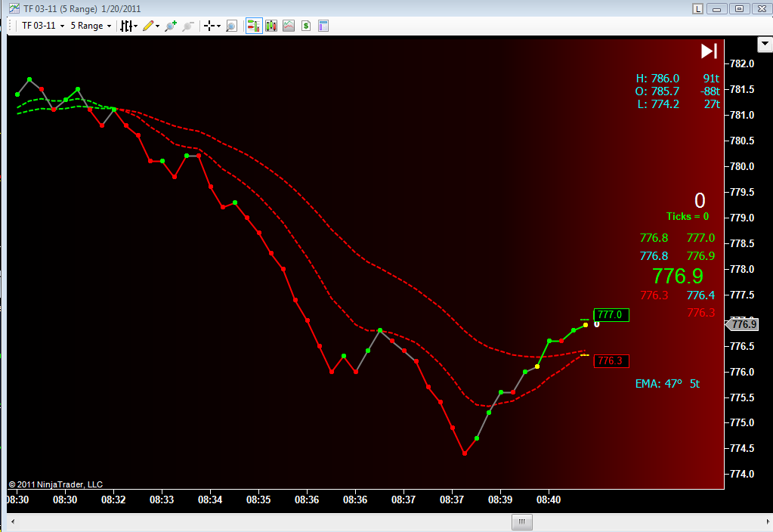Click the 'L: 774.2' low value

[x=658, y=104]
